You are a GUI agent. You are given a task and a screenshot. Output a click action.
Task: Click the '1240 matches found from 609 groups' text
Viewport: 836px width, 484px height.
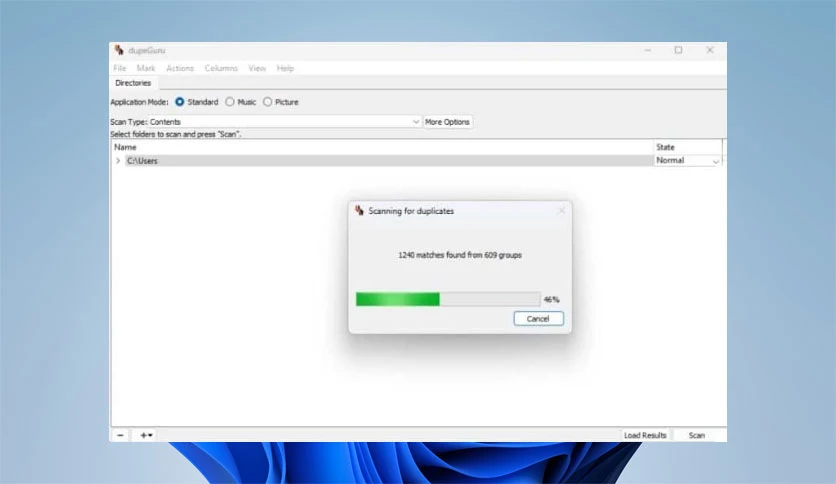point(460,255)
